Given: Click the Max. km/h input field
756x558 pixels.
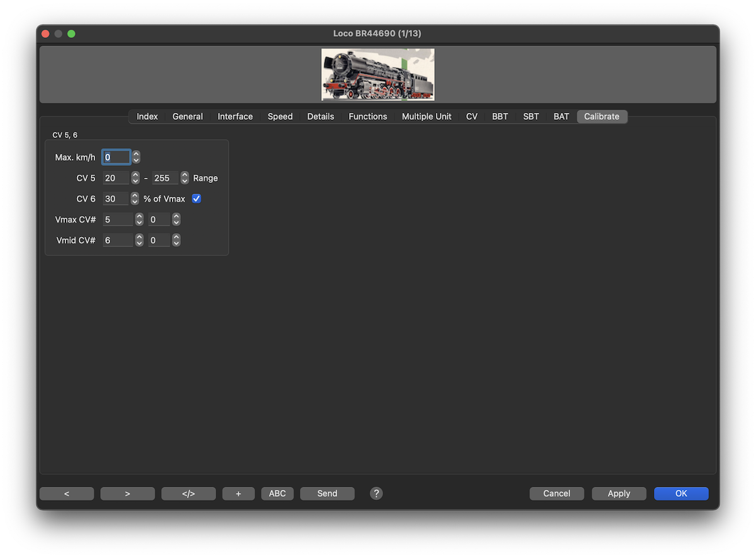Looking at the screenshot, I should [x=117, y=157].
